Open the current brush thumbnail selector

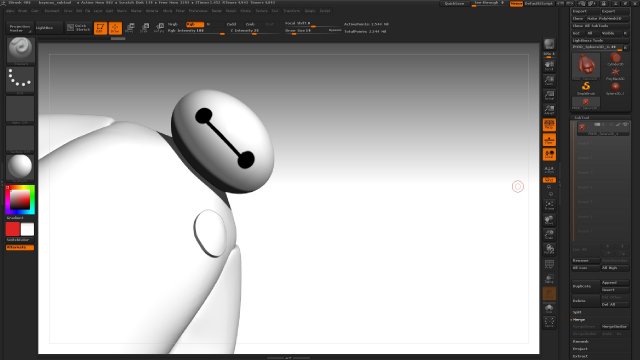(20, 49)
